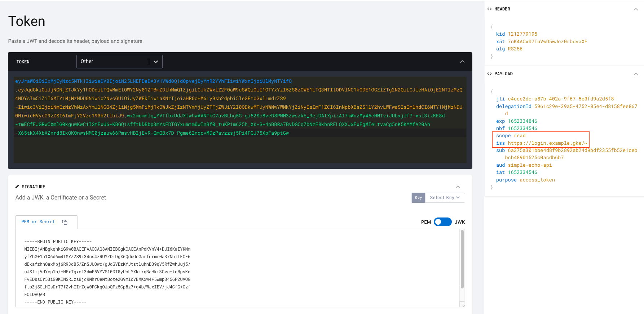Click the code brackets icon beside HEADER

pyautogui.click(x=489, y=9)
